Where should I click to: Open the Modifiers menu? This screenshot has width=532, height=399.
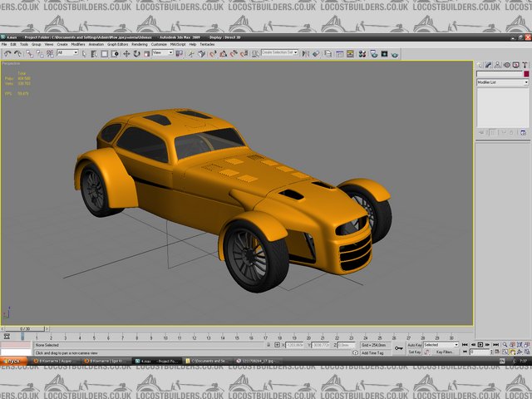tap(77, 44)
